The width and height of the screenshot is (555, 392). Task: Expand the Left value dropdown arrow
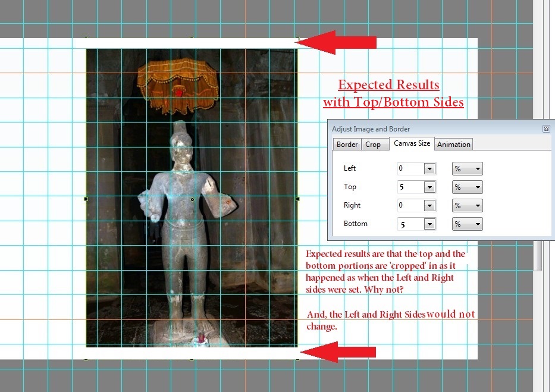[x=430, y=169]
